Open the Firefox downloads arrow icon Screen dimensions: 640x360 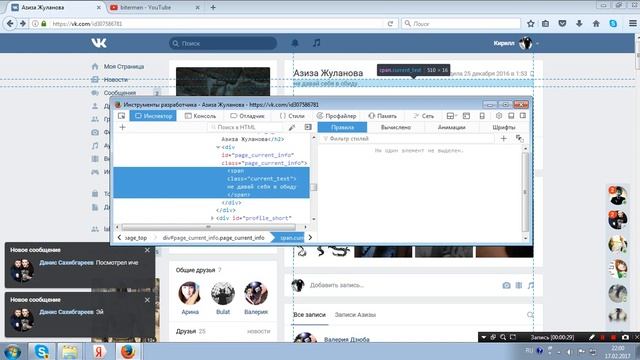(579, 24)
